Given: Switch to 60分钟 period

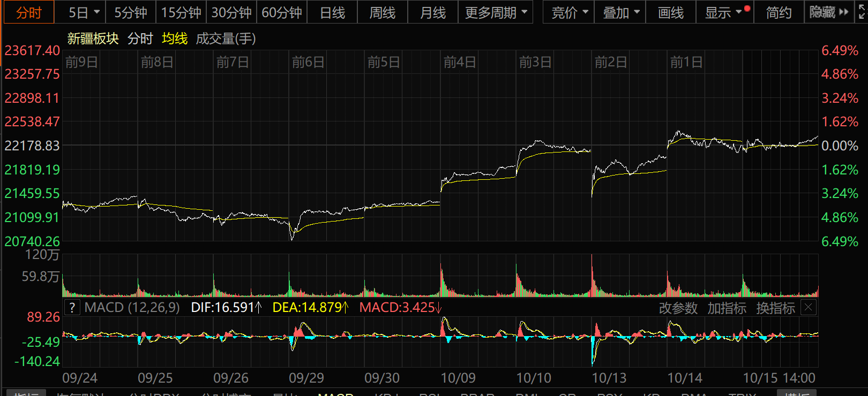Looking at the screenshot, I should point(282,12).
